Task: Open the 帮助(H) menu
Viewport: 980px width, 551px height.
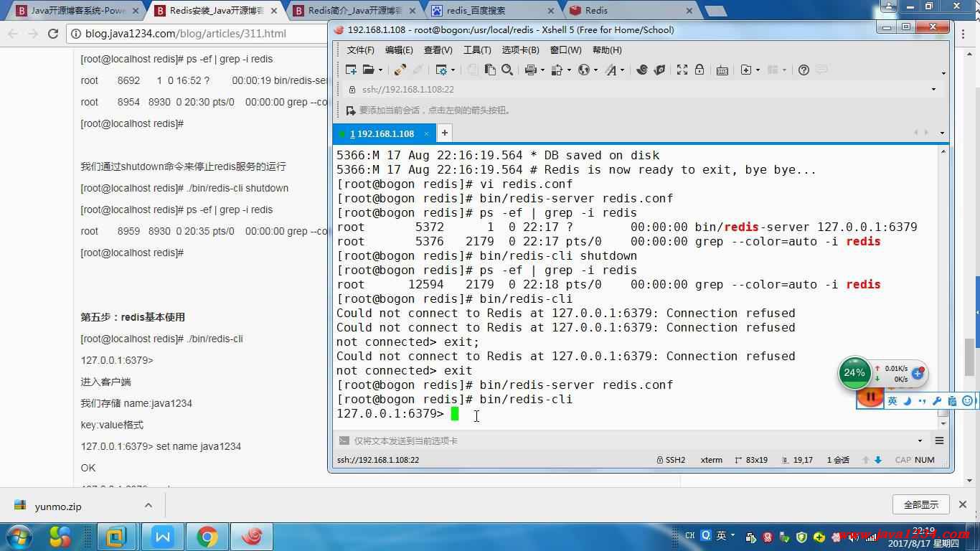Action: 607,50
